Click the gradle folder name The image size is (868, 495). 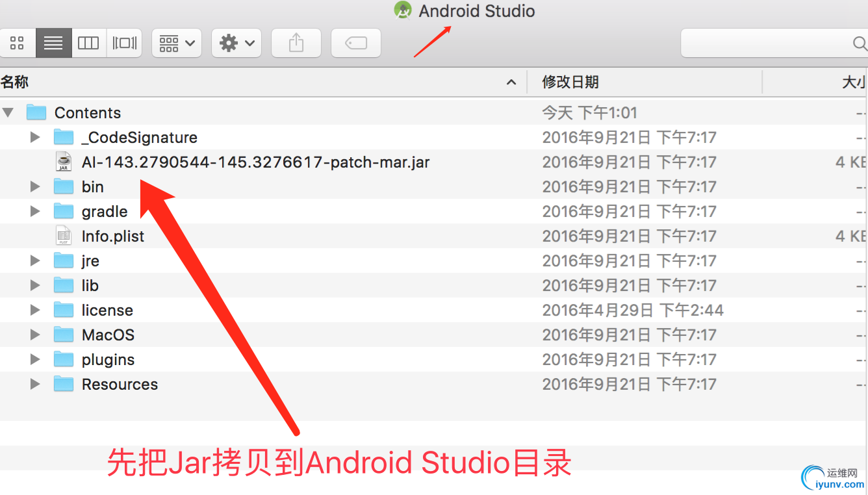[x=105, y=212]
